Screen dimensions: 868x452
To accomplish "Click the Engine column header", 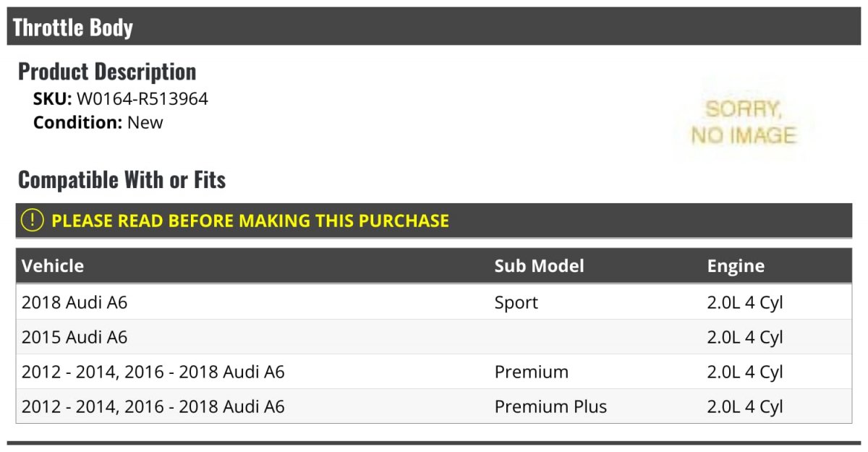I will click(736, 265).
